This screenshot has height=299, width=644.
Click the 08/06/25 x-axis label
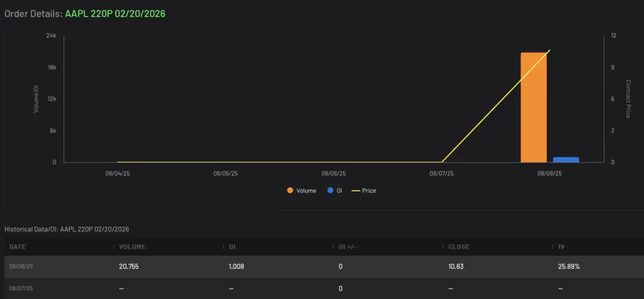[x=333, y=174]
